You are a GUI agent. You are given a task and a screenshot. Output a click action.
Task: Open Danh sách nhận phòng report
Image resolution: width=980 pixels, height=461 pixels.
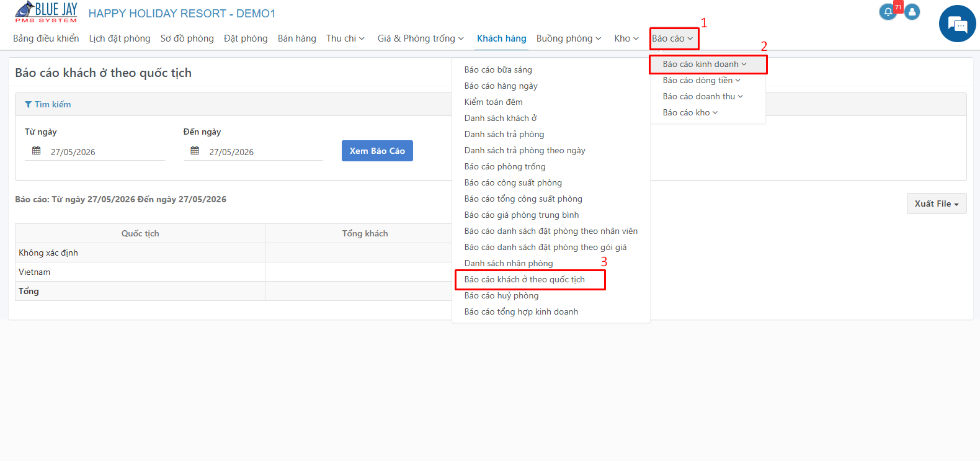coord(509,263)
